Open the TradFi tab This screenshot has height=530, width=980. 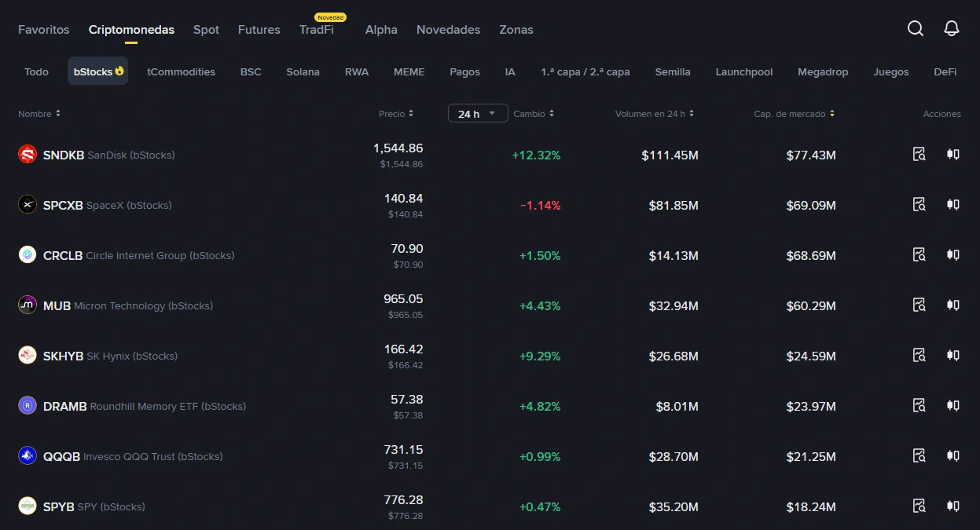click(x=317, y=30)
